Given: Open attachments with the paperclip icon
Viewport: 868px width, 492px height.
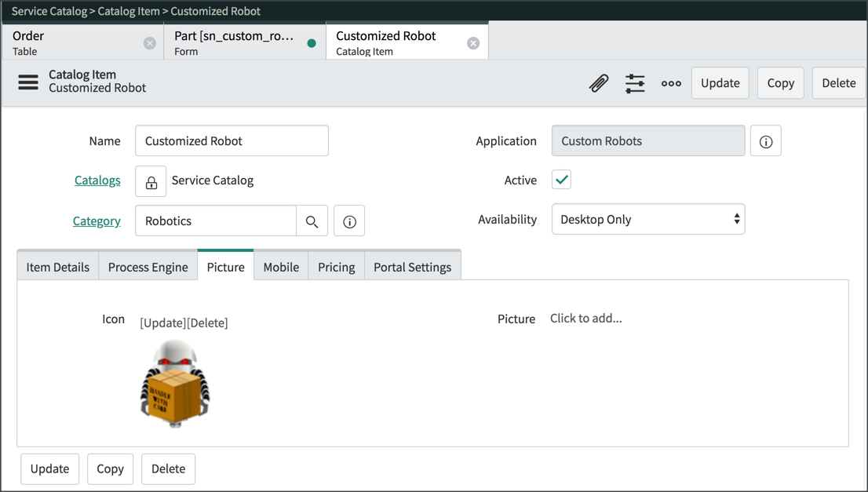Looking at the screenshot, I should pyautogui.click(x=598, y=82).
